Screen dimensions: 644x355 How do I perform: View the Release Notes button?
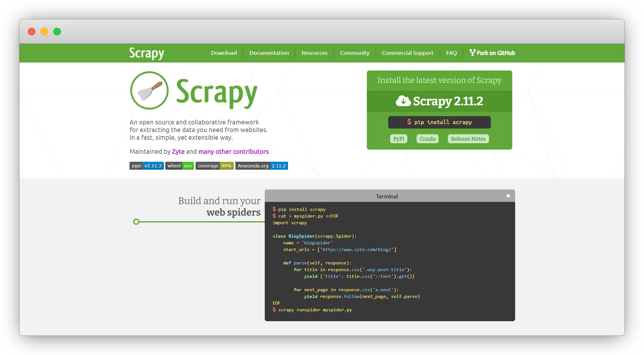point(468,139)
